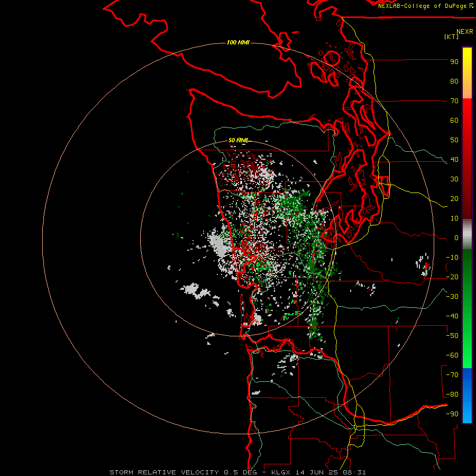Click the -70 scale value
Screen dimensions: 476x476
452,375
